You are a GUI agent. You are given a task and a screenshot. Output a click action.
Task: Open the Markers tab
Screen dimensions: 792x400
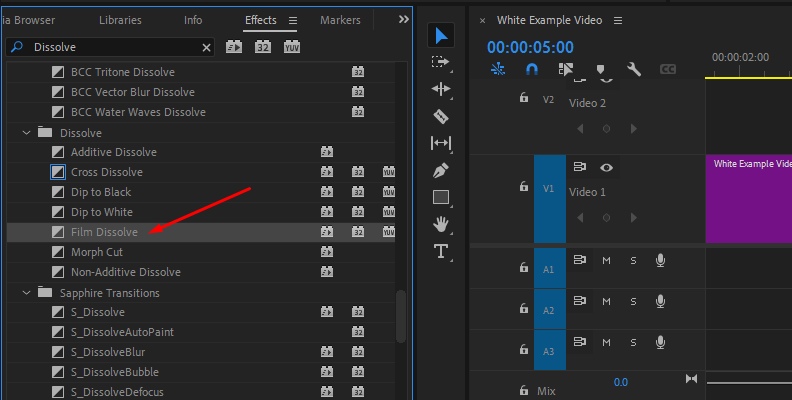click(340, 20)
